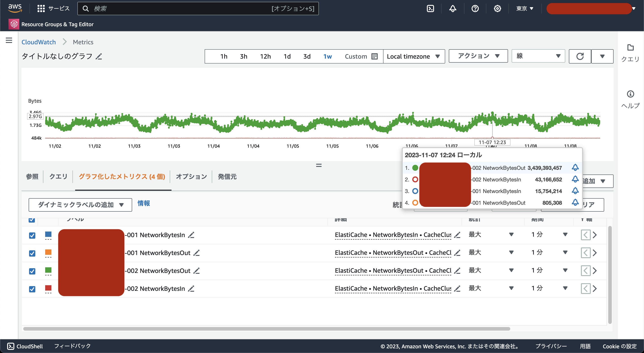Switch to the オプション tab

pos(191,177)
